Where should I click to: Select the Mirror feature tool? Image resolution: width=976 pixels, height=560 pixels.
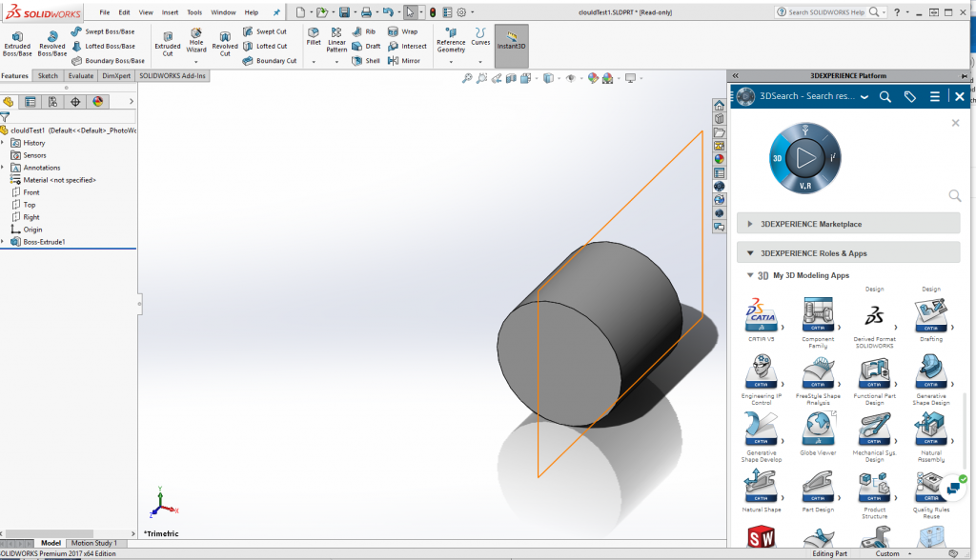click(x=407, y=60)
